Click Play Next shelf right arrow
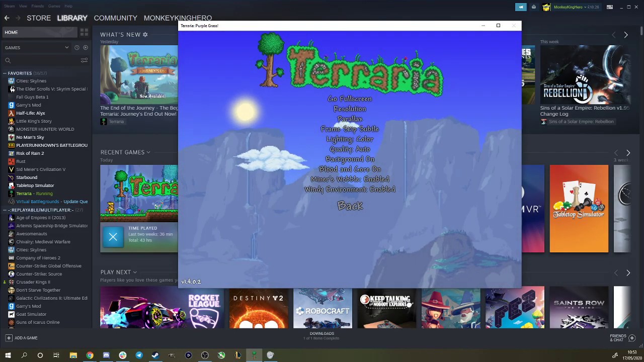Viewport: 644px width, 362px height. 628,273
